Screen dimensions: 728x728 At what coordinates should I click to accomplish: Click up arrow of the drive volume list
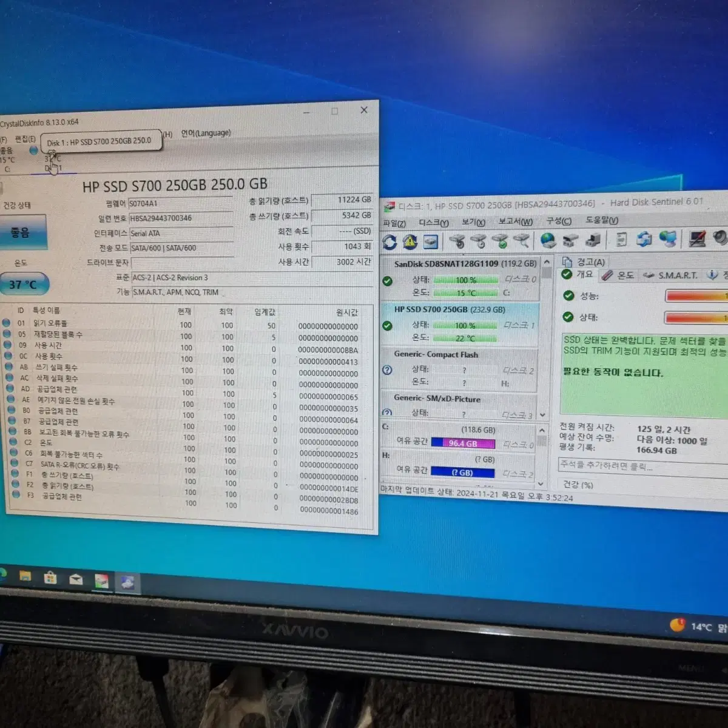tap(542, 430)
